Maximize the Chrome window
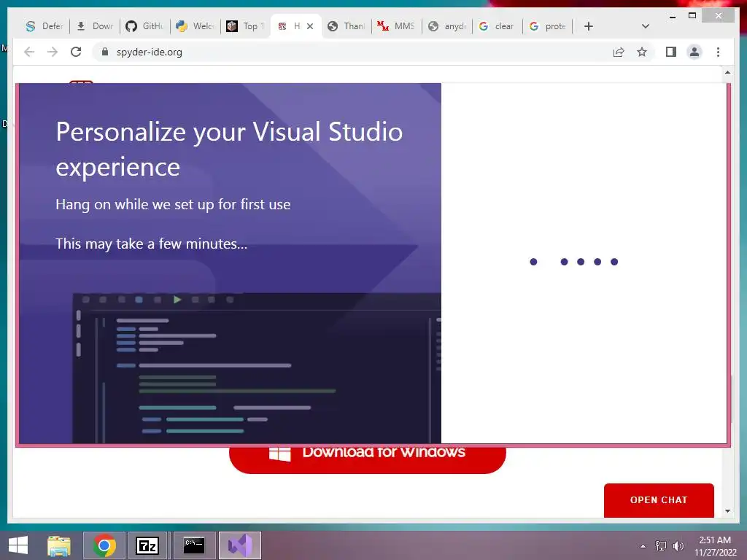The image size is (747, 560). pos(693,16)
